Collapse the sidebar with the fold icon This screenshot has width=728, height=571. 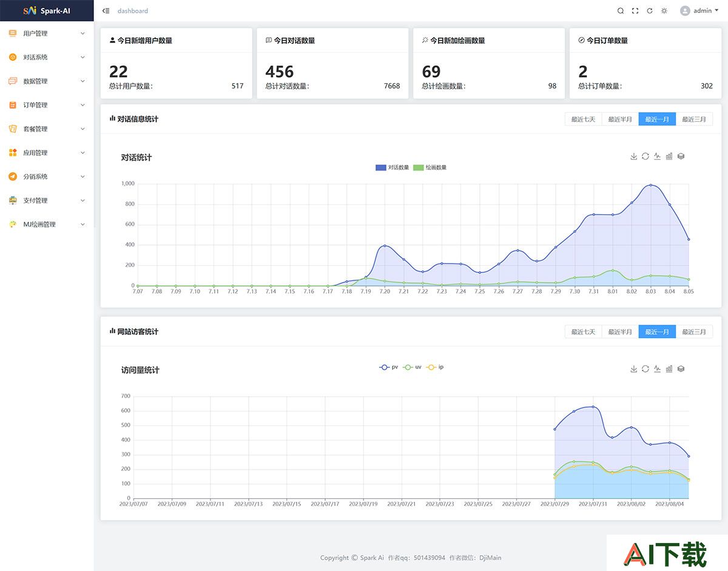coord(106,11)
